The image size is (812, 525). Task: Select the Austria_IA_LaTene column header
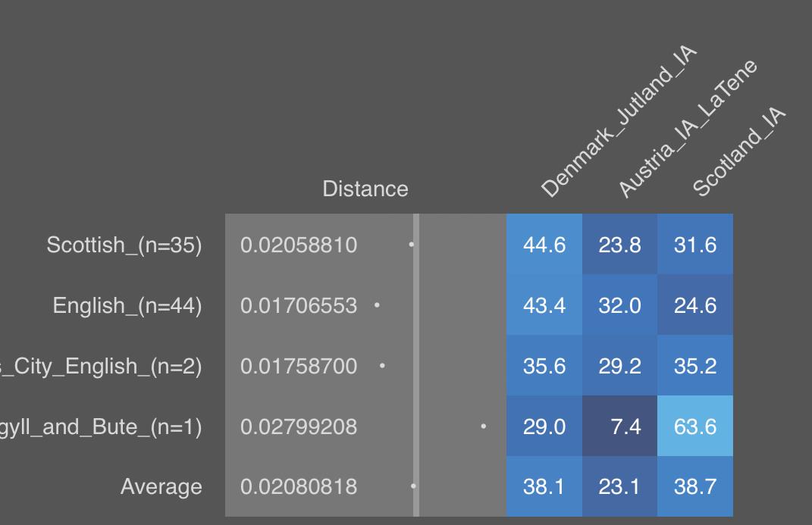[x=687, y=129]
